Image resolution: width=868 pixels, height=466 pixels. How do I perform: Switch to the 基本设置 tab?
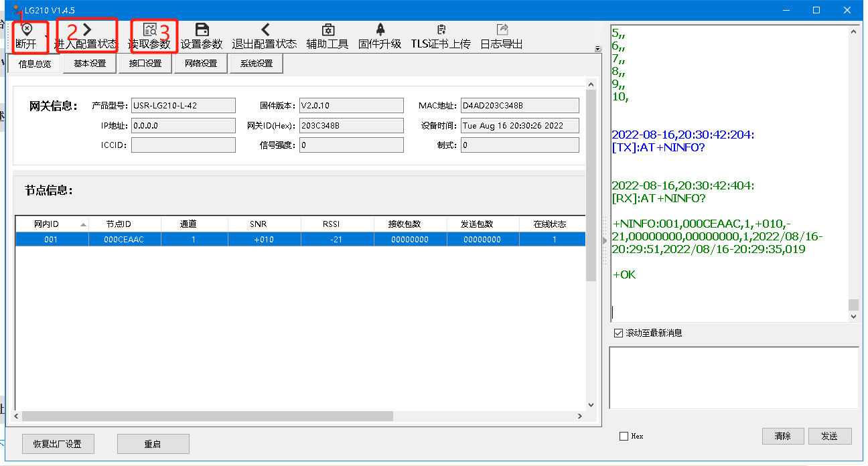click(x=90, y=64)
